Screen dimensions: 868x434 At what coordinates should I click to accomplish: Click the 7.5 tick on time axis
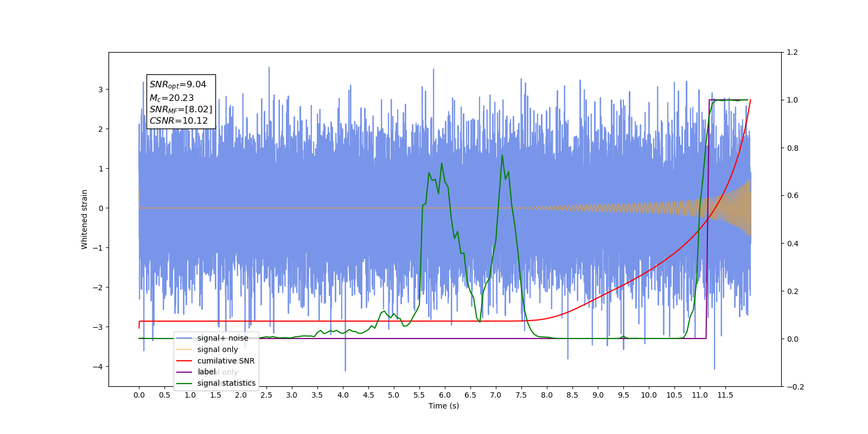click(x=521, y=395)
